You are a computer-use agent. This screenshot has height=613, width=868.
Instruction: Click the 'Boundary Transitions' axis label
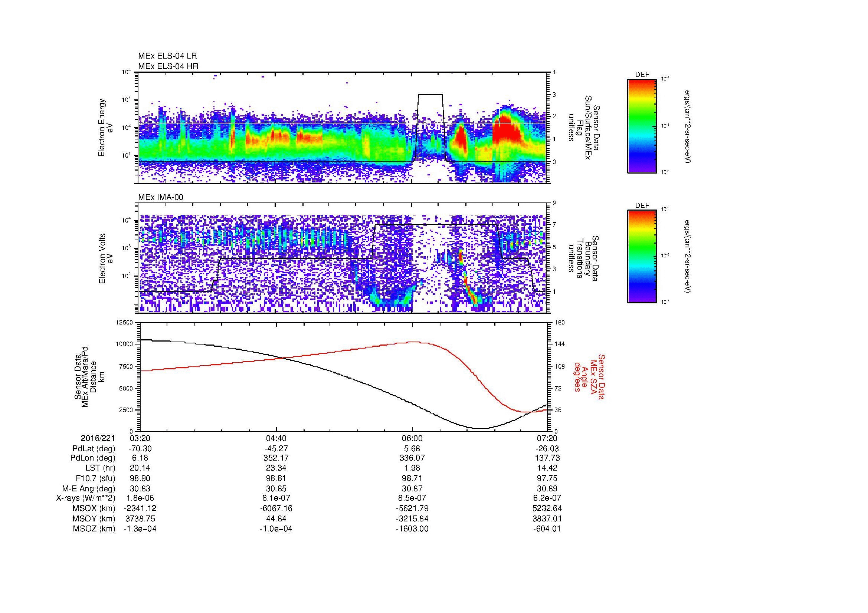click(584, 259)
